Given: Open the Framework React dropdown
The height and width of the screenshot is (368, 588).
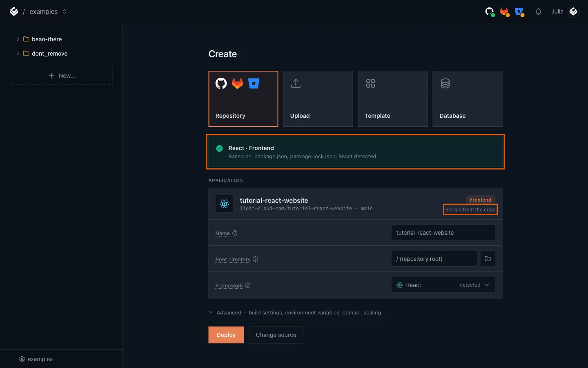Looking at the screenshot, I should pyautogui.click(x=443, y=285).
